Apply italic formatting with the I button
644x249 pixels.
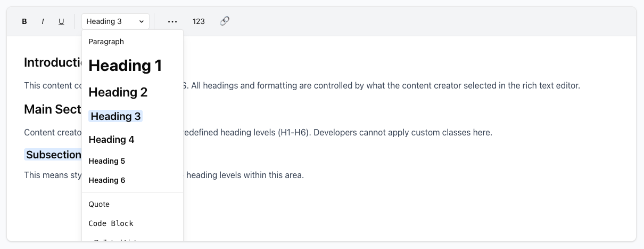click(43, 21)
